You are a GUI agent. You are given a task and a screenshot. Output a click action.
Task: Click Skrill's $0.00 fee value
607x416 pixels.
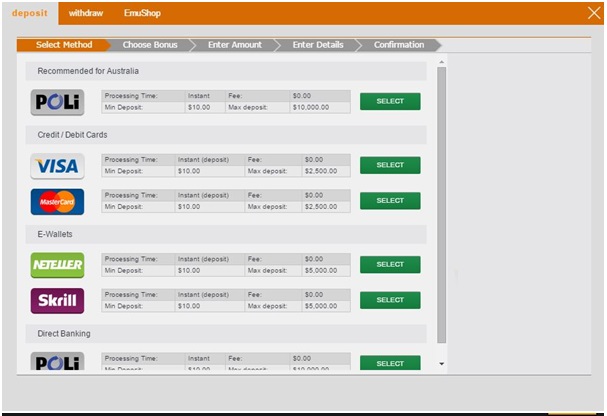point(314,295)
